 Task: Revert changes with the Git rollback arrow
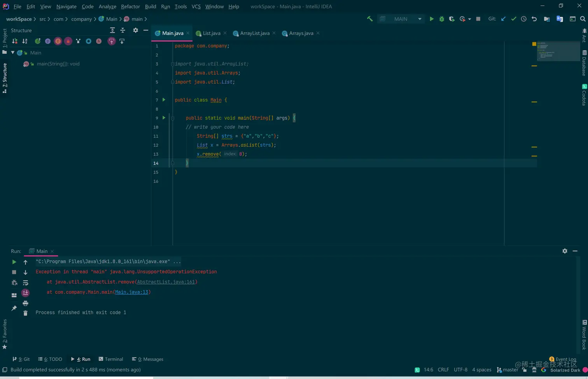coord(534,19)
